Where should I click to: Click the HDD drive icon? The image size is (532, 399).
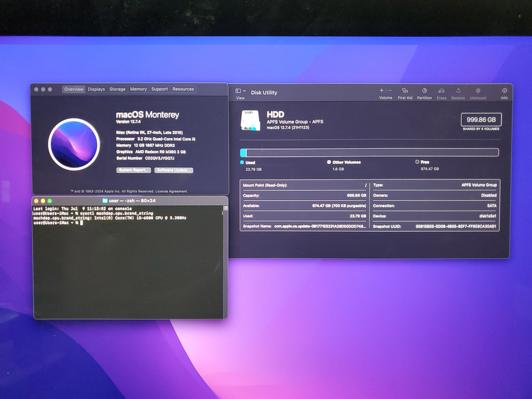pos(250,120)
